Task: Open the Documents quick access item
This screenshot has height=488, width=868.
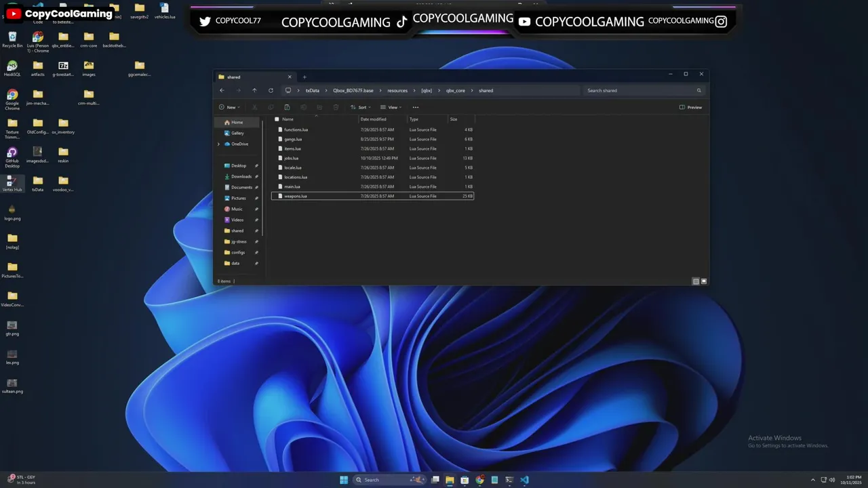Action: coord(241,187)
